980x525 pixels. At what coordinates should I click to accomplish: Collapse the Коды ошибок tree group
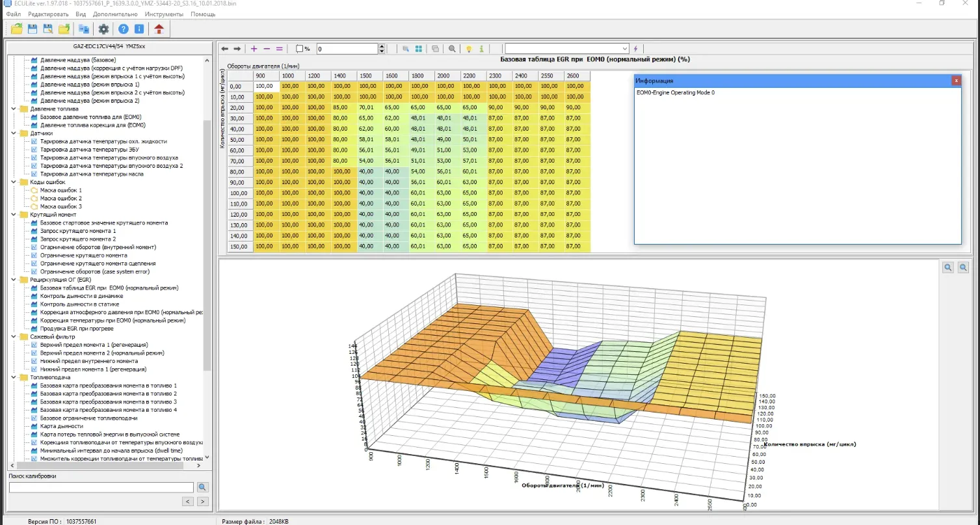coord(15,182)
